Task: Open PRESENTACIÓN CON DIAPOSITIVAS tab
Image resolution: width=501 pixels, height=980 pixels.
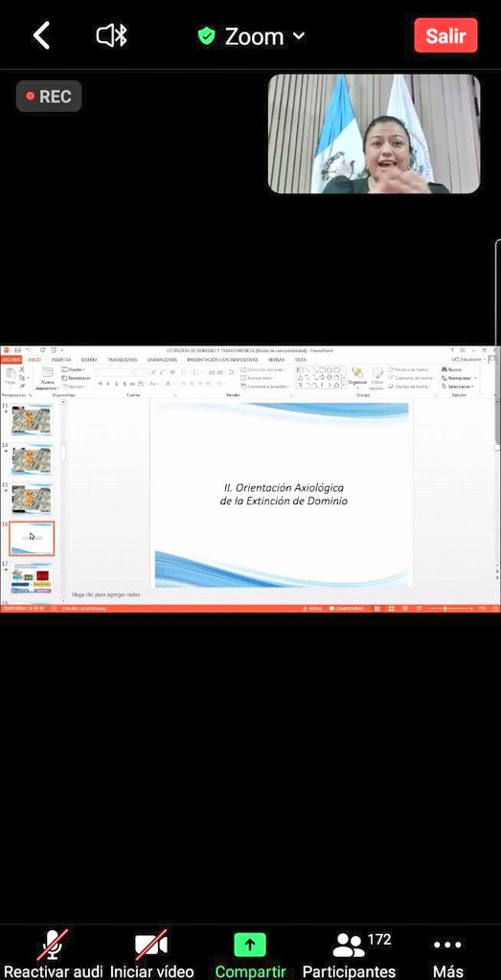Action: [222, 360]
